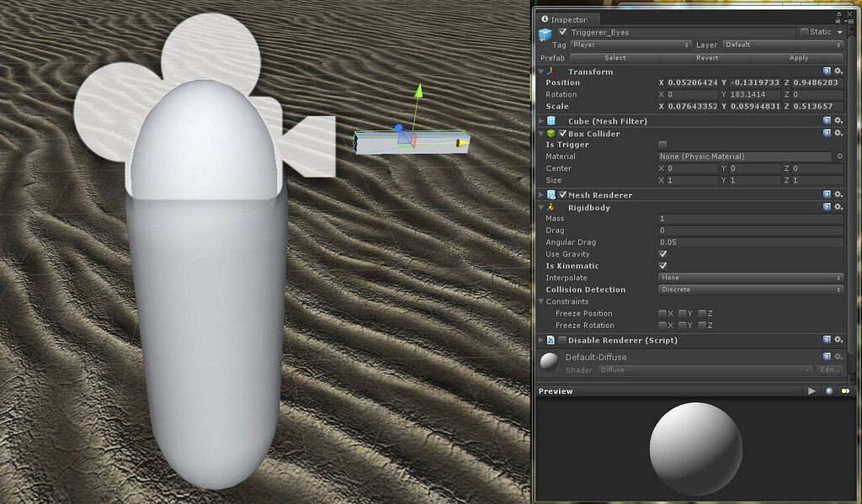862x504 pixels.
Task: Switch to the Inspector tab
Action: pyautogui.click(x=567, y=19)
